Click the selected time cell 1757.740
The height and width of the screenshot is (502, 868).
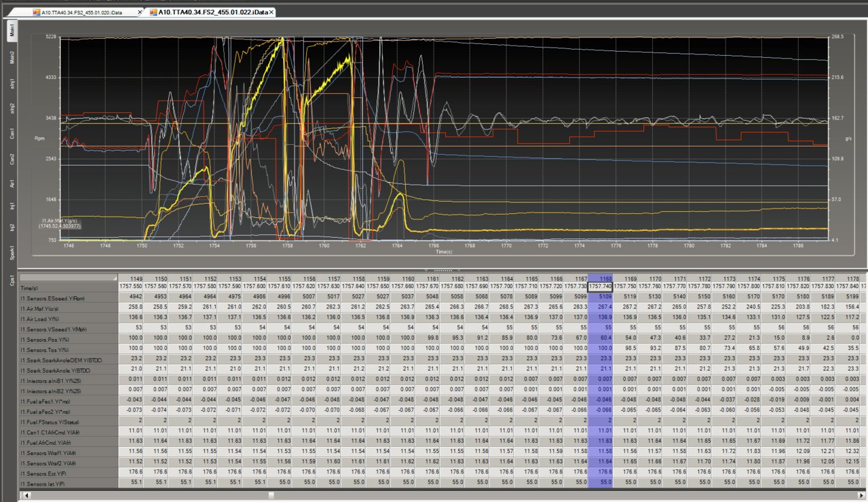(x=600, y=288)
